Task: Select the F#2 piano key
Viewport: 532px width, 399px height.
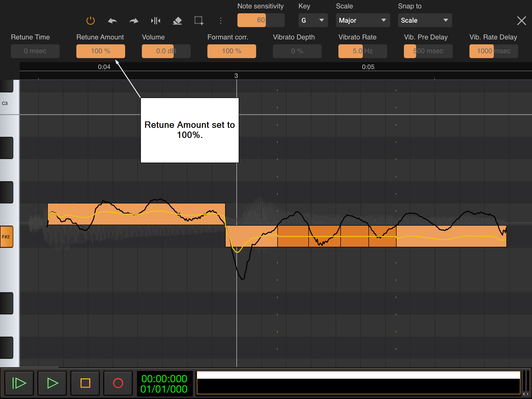Action: tap(6, 237)
